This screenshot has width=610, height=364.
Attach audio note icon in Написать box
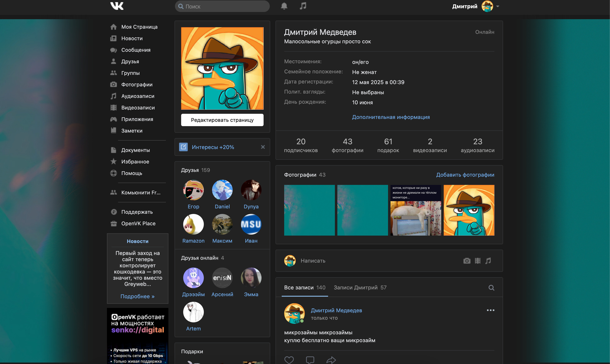488,261
